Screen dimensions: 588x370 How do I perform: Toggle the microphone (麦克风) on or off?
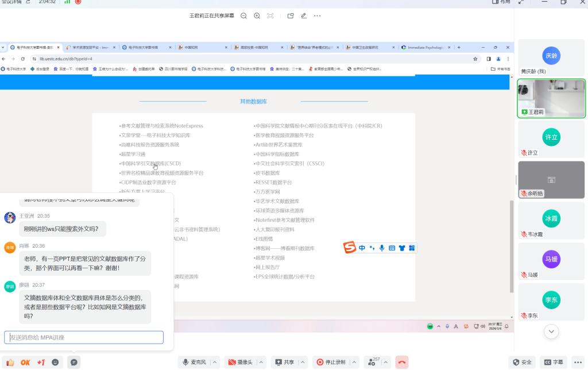tap(194, 362)
